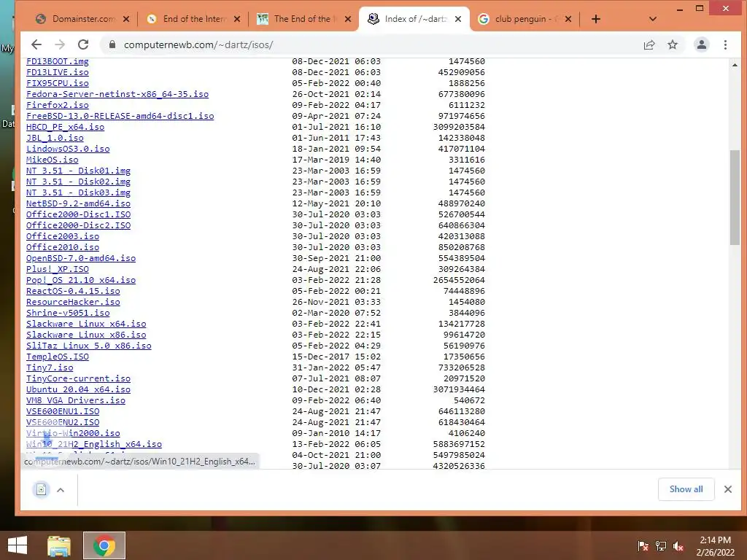Image resolution: width=747 pixels, height=560 pixels.
Task: Close the club penguin tab
Action: coord(568,19)
